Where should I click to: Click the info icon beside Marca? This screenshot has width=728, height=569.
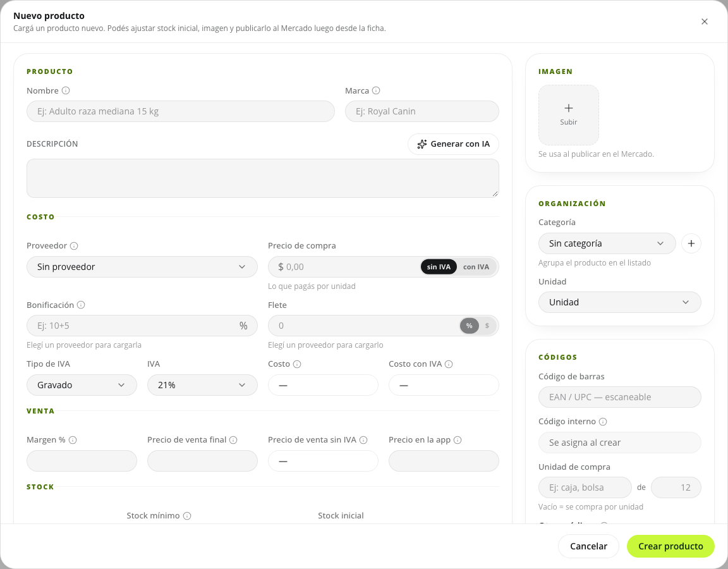click(376, 90)
